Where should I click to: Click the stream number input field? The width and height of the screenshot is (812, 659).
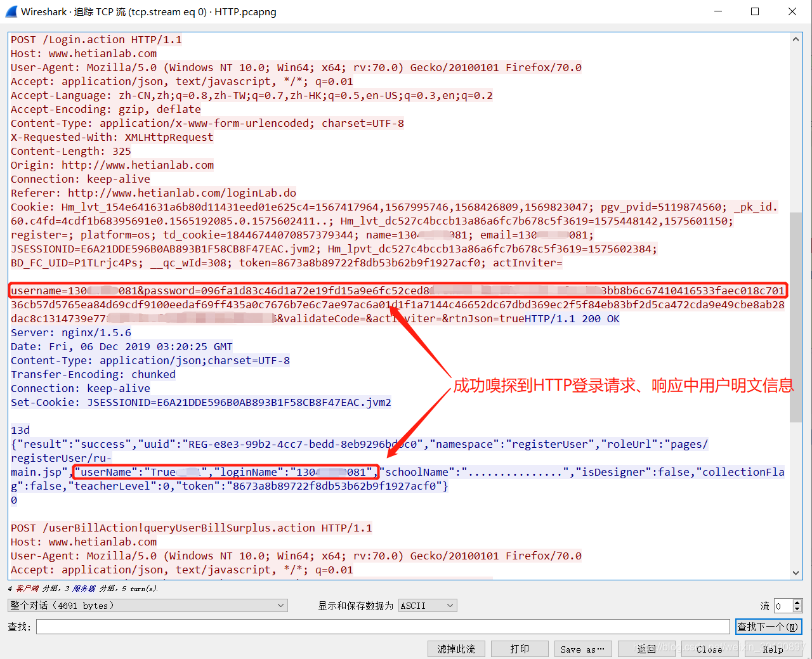pos(783,606)
